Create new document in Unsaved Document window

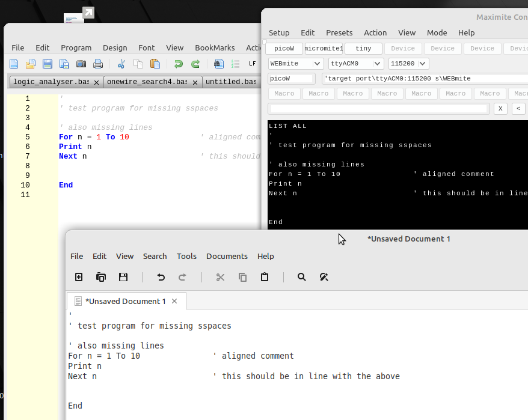(79, 277)
